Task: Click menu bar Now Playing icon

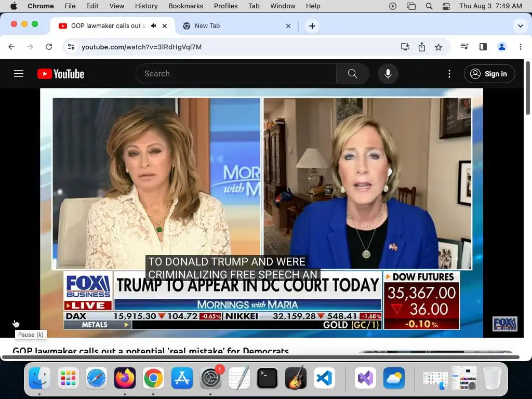Action: pyautogui.click(x=393, y=6)
